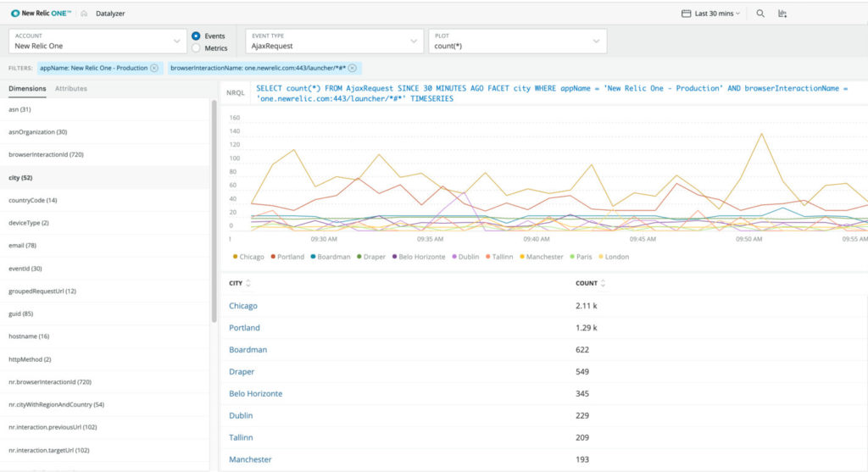Screen dimensions: 868x472
Task: Click the Portland count 1.29 k cell
Action: pyautogui.click(x=587, y=328)
